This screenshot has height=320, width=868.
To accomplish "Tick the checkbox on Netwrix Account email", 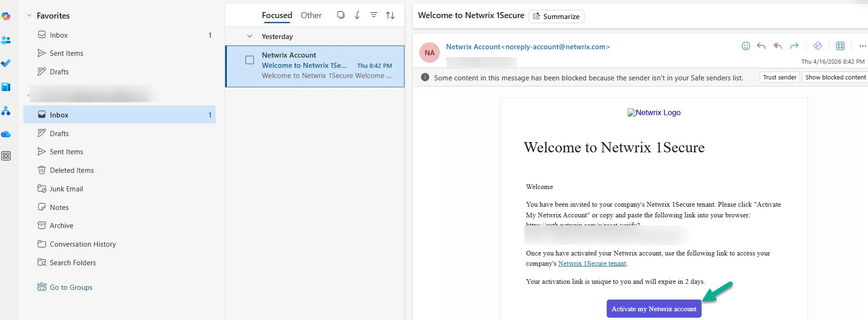I will (250, 60).
